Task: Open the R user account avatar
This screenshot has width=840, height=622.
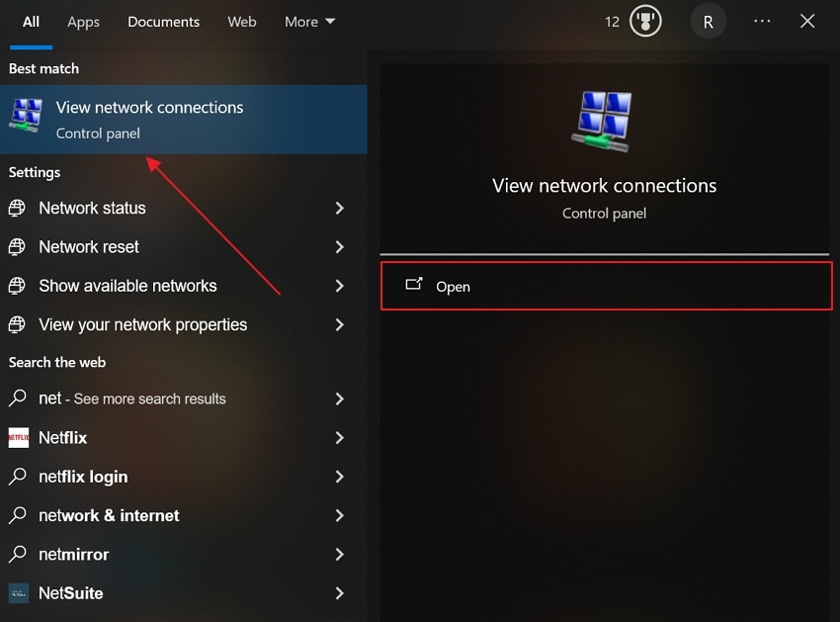Action: (708, 22)
